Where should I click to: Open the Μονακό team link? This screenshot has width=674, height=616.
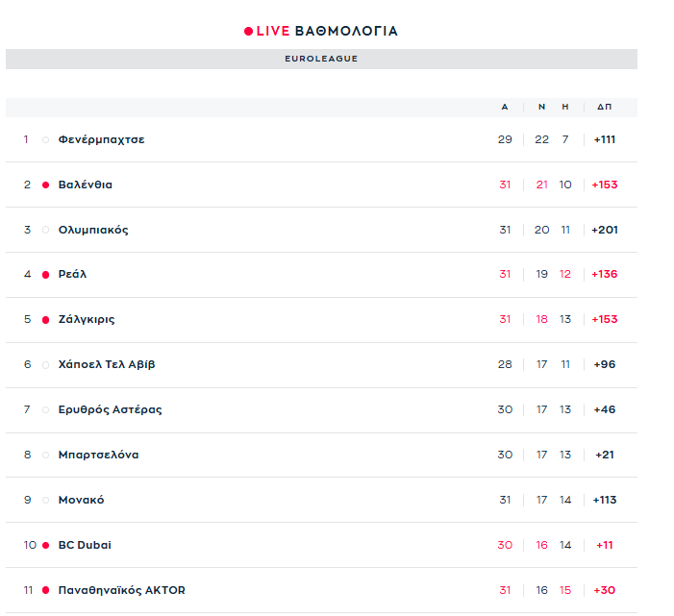(82, 500)
